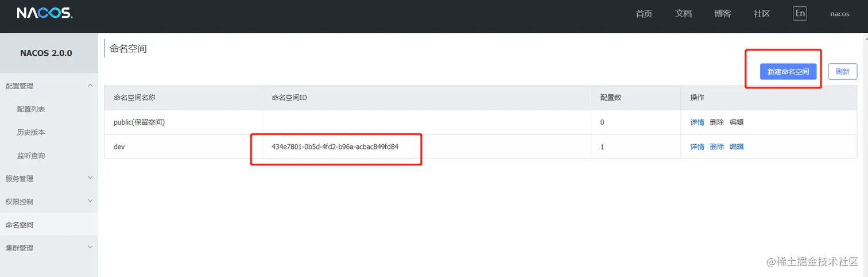Viewport: 868px width, 277px height.
Task: Expand the 服务管理 chevron
Action: click(x=90, y=178)
